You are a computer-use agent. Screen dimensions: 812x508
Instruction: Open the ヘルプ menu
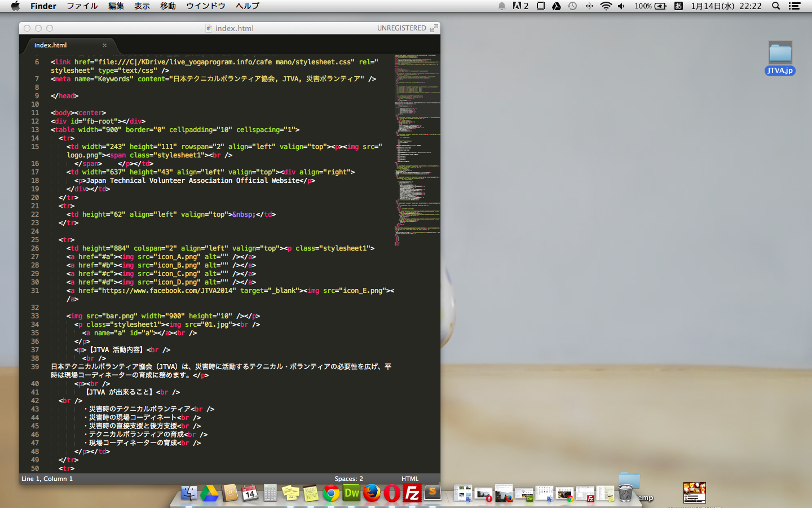coord(248,6)
